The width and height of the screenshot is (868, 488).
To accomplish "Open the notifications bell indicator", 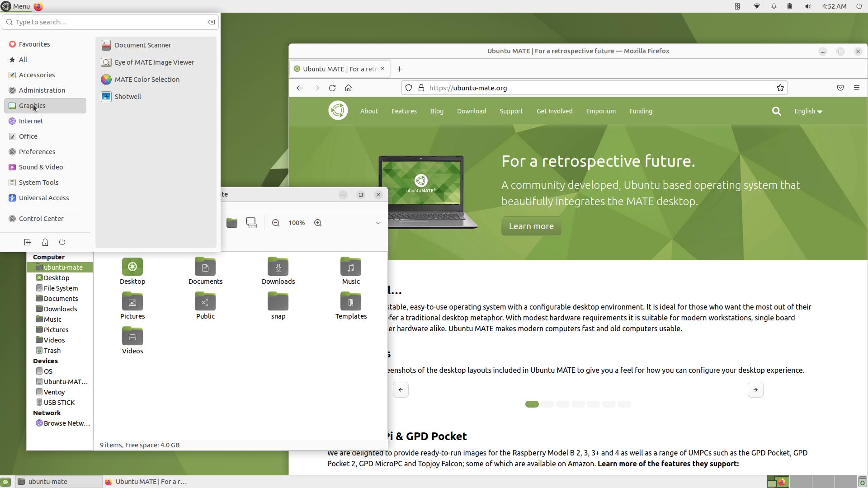I will (x=774, y=6).
